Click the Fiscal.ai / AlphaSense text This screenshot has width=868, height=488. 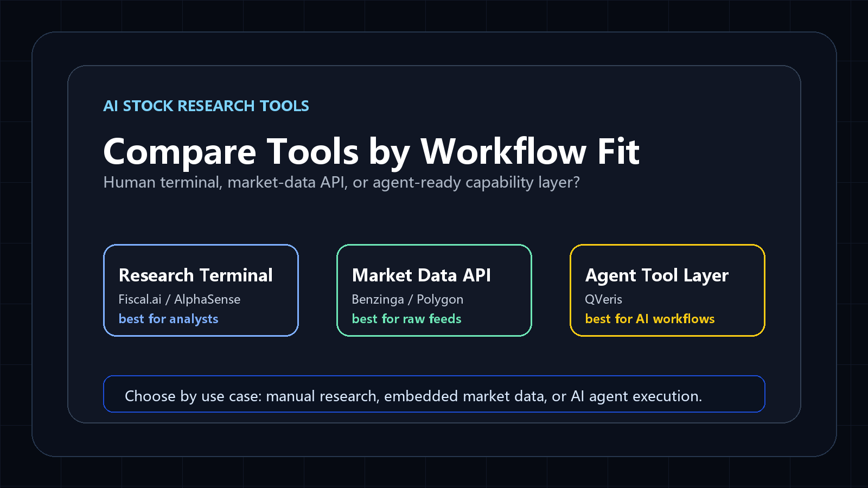[179, 299]
